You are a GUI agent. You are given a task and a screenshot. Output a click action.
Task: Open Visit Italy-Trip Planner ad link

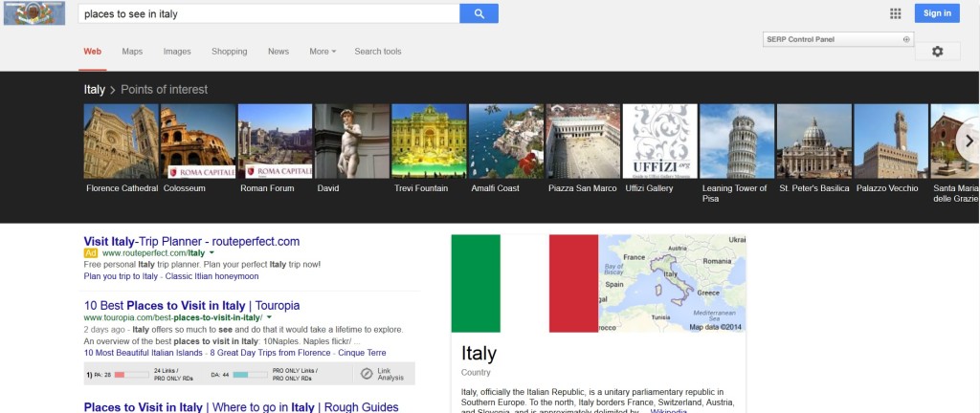click(x=191, y=242)
